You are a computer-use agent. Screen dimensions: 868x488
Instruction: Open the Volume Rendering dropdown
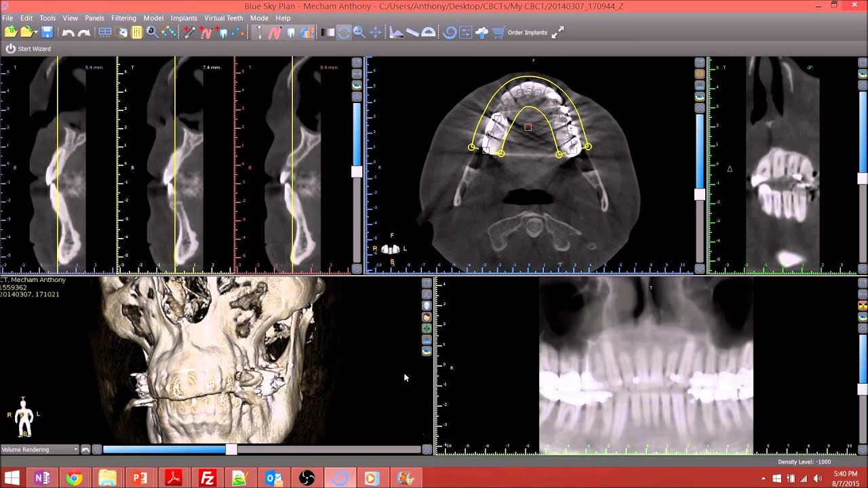[x=39, y=449]
